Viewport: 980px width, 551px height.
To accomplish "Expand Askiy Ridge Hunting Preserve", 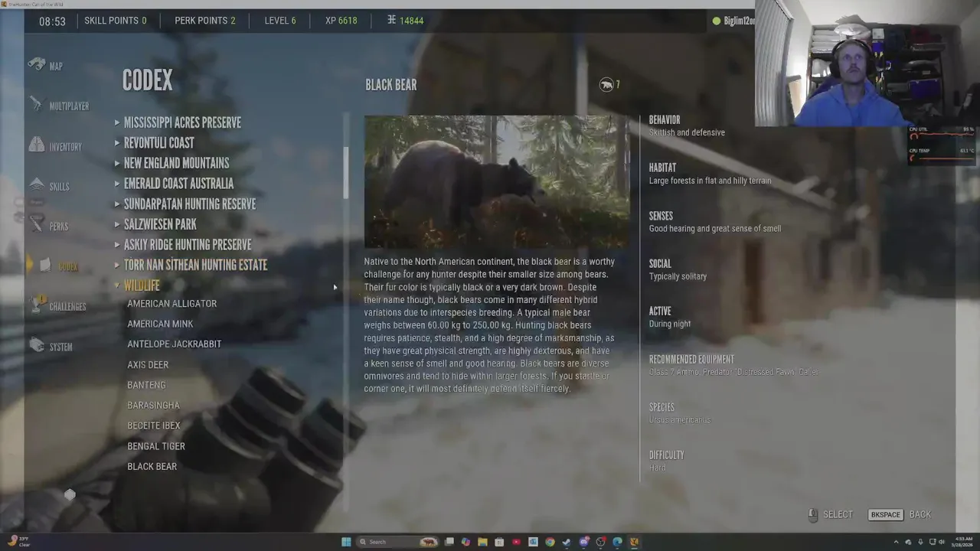I will tap(183, 245).
